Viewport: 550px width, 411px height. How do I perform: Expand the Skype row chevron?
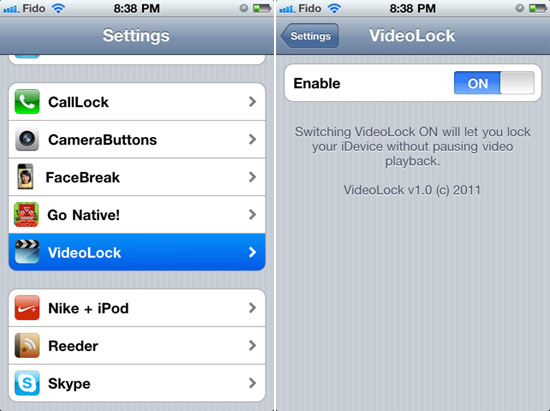(x=252, y=383)
